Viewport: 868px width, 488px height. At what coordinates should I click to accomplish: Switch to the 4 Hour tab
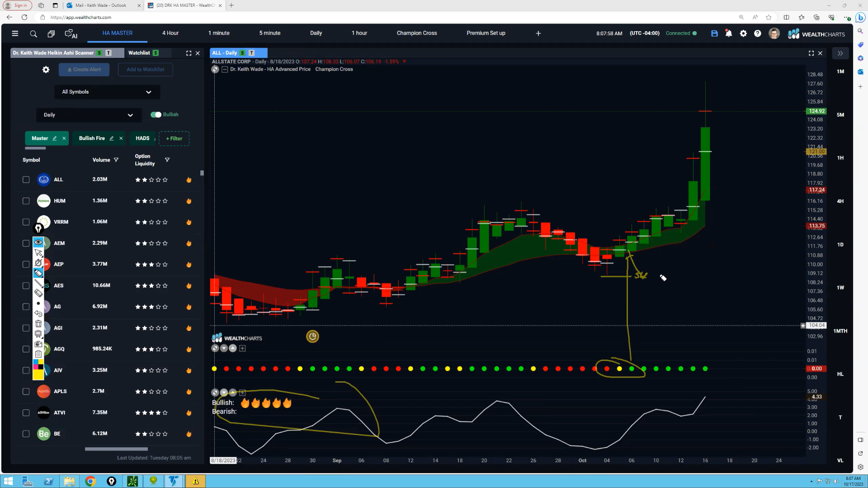(170, 33)
